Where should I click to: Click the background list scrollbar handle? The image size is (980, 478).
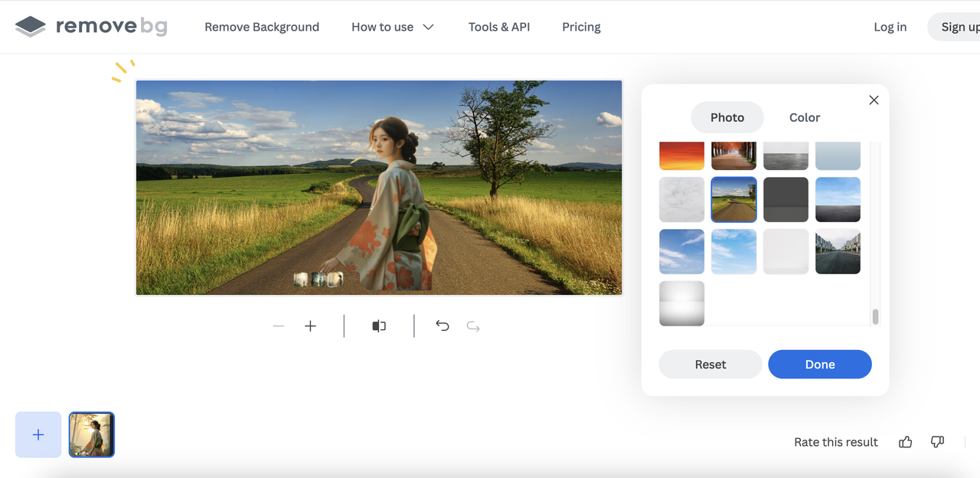pos(875,316)
